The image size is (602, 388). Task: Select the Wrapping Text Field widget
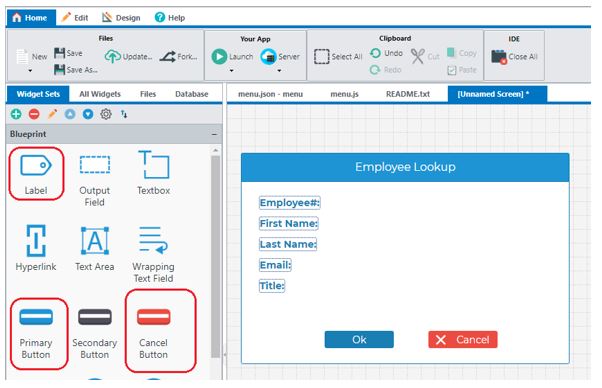[x=154, y=254]
